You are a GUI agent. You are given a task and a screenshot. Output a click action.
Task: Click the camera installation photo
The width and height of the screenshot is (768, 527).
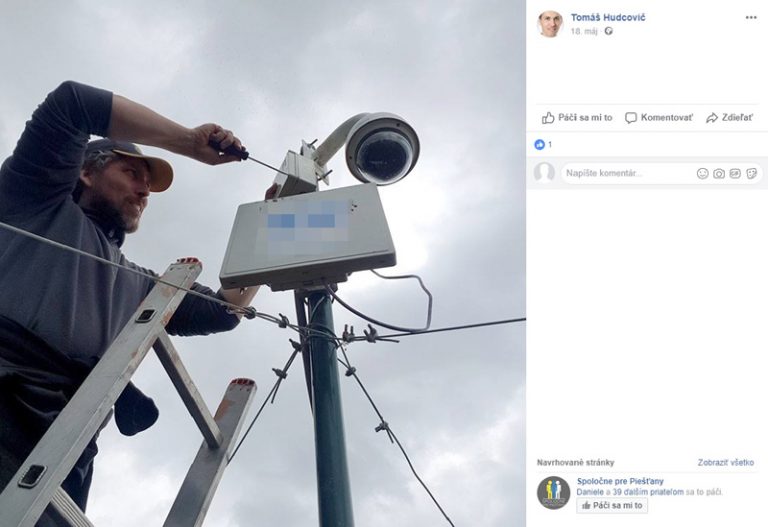(263, 264)
